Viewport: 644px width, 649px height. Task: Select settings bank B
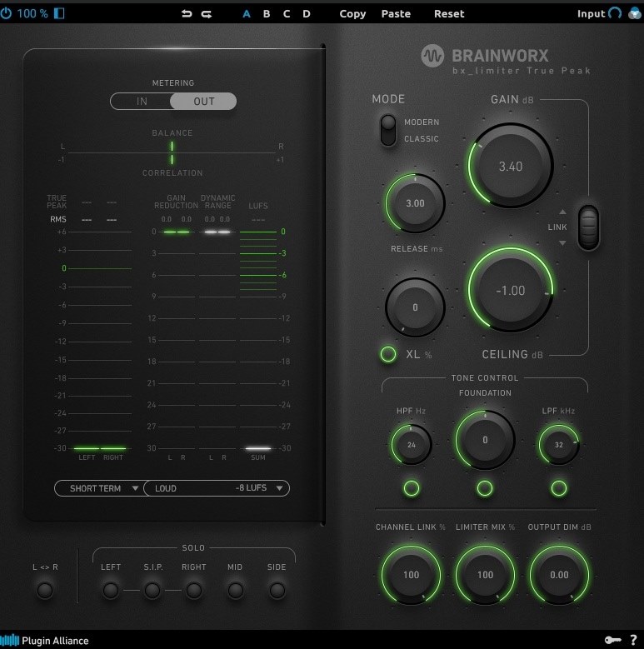(x=267, y=13)
